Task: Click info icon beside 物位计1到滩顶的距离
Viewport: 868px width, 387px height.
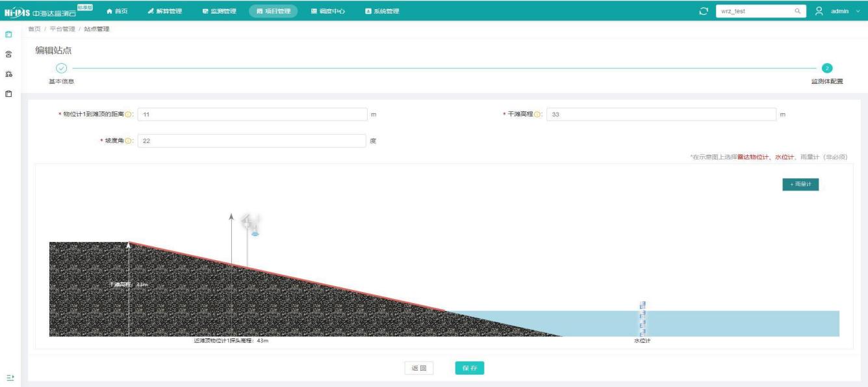Action: [128, 114]
